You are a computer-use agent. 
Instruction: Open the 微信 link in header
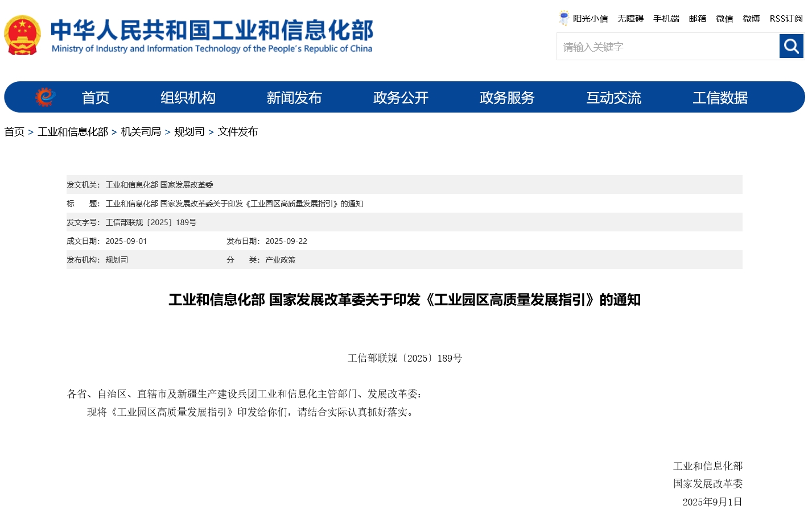coord(724,19)
